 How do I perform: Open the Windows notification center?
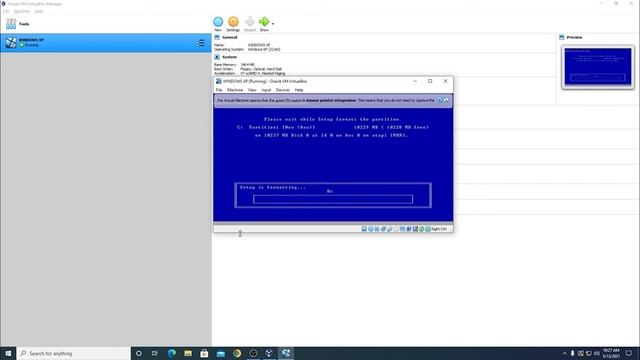[x=629, y=353]
